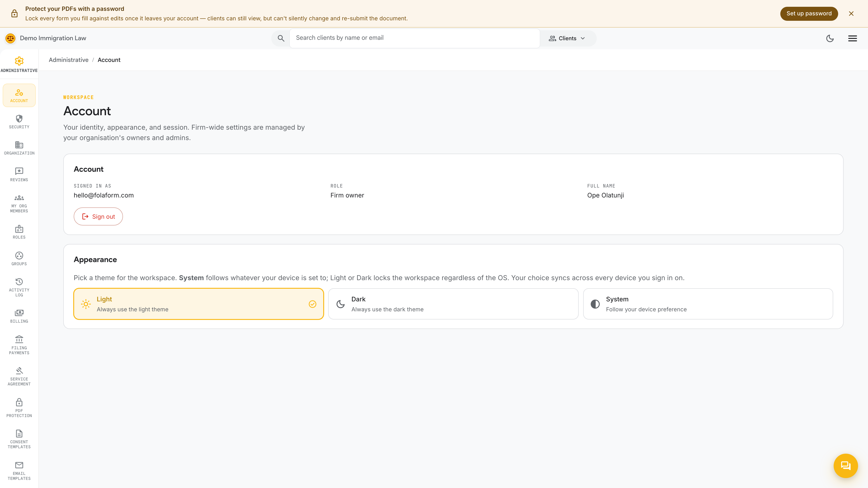
Task: Click the Administrative gear icon
Action: coord(19,61)
